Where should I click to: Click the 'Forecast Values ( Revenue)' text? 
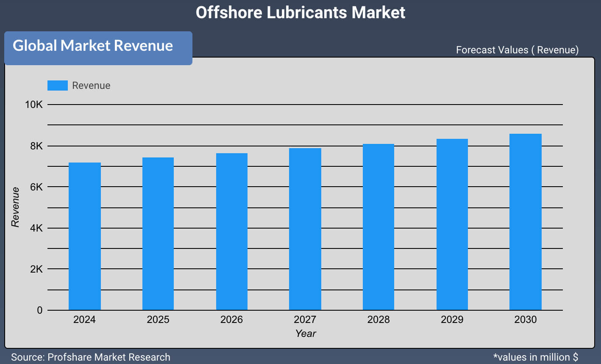[x=517, y=50]
